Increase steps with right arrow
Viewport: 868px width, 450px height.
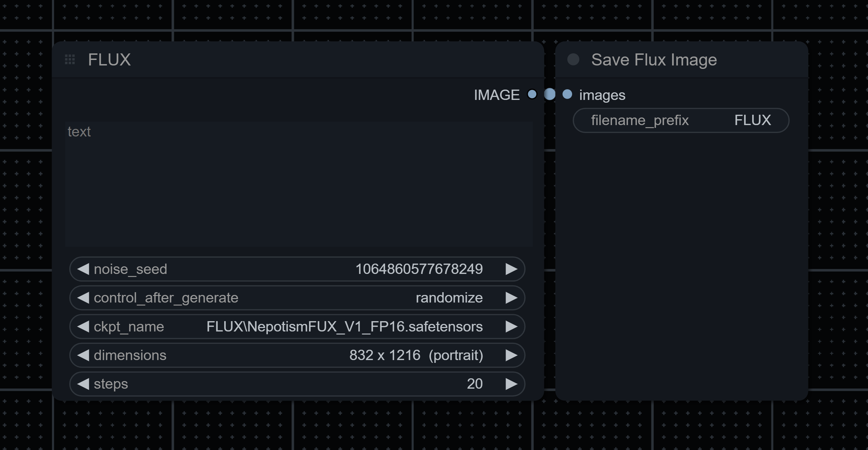pyautogui.click(x=511, y=384)
